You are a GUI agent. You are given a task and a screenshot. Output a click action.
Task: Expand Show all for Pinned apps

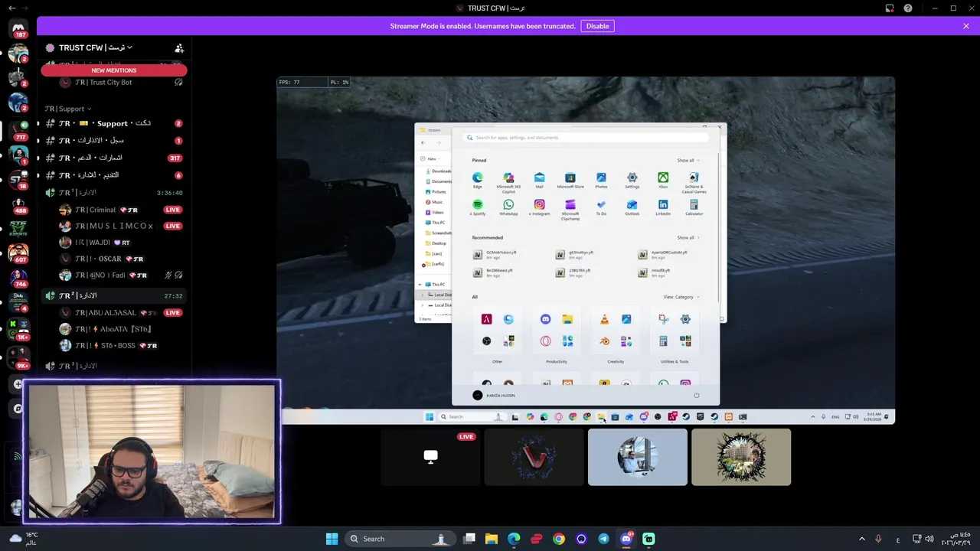(x=688, y=160)
